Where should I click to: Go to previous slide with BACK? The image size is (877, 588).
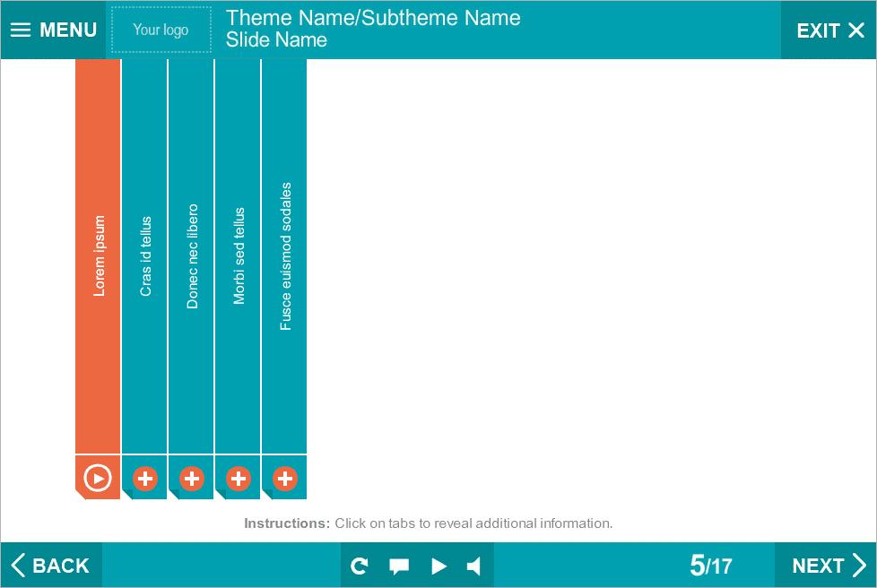51,566
